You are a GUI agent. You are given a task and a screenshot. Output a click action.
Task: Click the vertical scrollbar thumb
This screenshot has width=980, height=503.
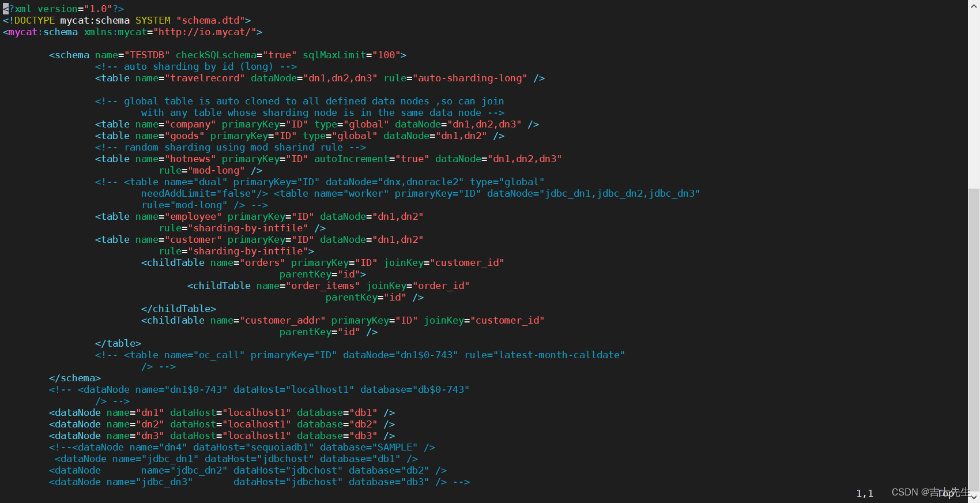tap(974, 340)
